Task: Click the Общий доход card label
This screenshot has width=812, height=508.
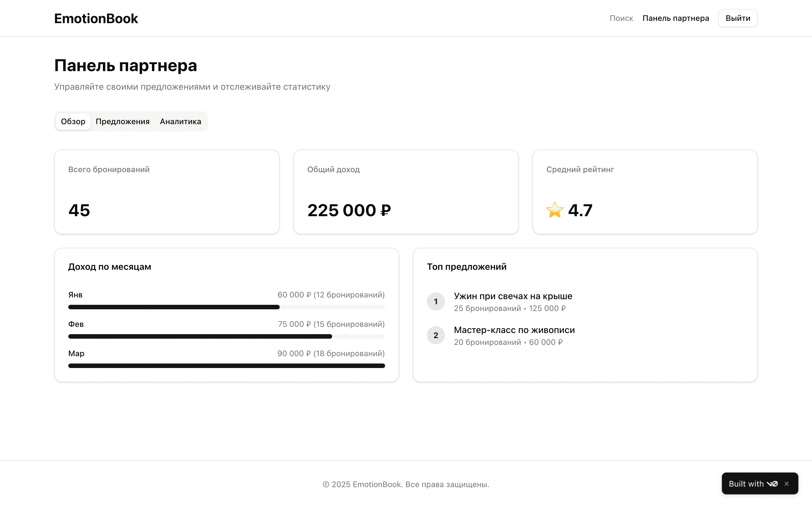Action: (x=334, y=169)
